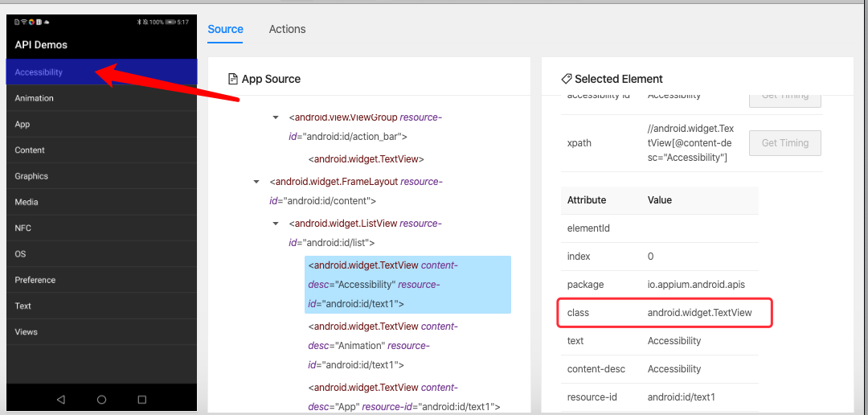Click the phone status bar Wi-Fi icon
868x415 pixels.
[24, 22]
